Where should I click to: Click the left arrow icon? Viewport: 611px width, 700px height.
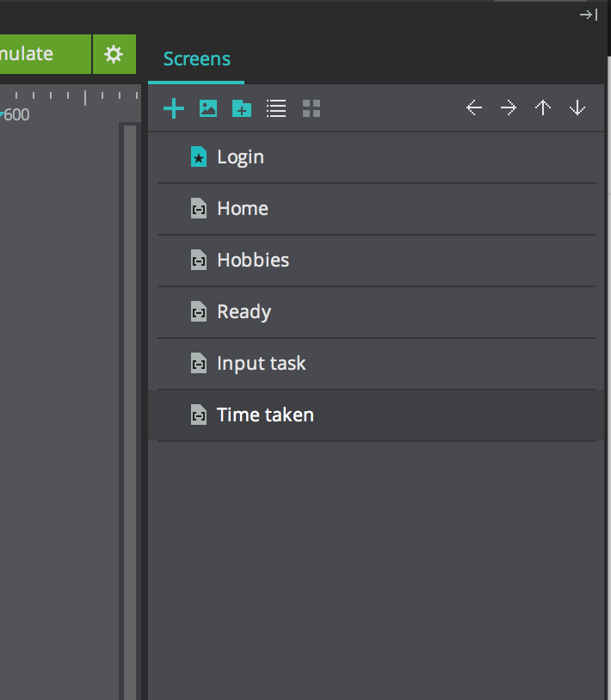474,108
